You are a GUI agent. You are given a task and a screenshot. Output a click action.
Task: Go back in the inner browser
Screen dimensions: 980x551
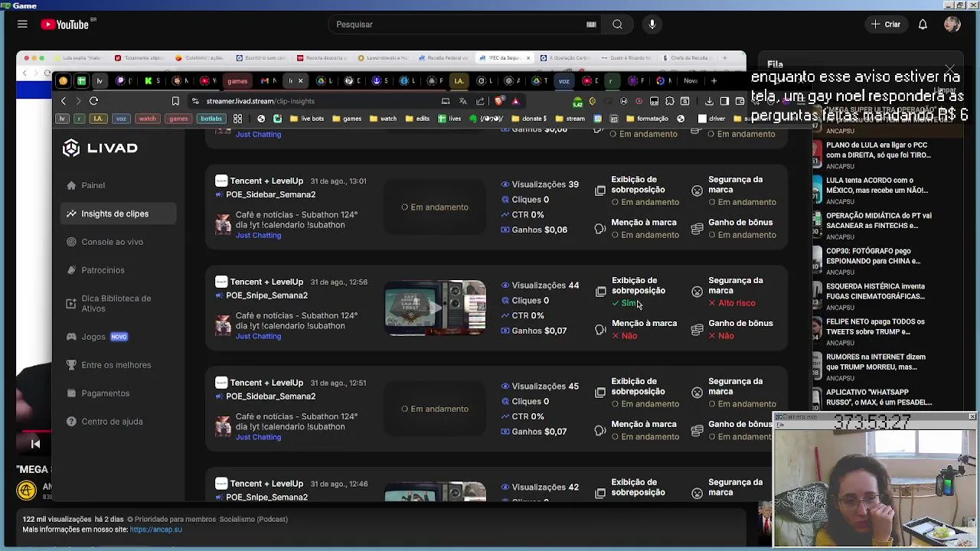coord(64,101)
